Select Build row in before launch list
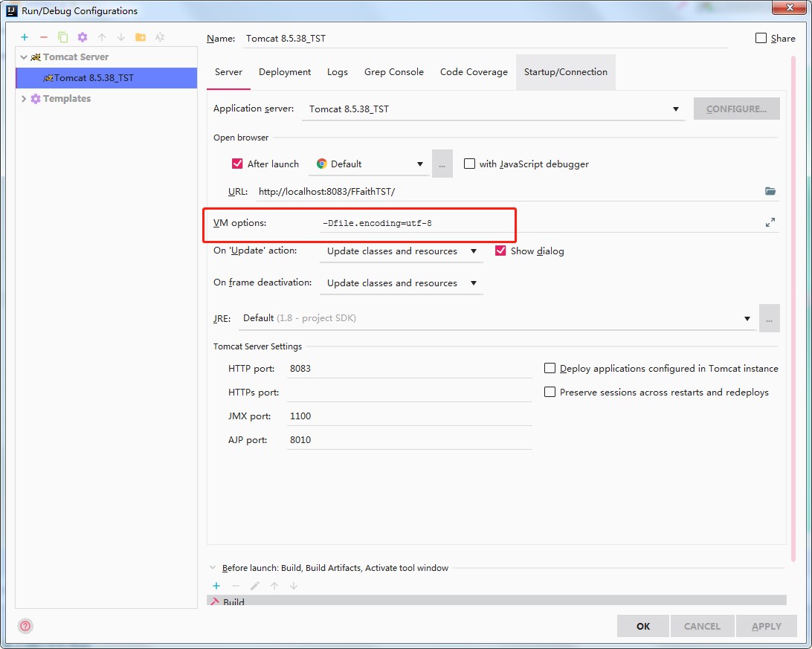Viewport: 812px width, 649px height. (497, 601)
